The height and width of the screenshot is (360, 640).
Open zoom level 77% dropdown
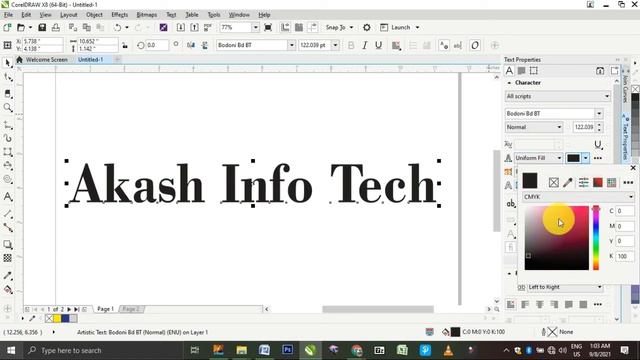pyautogui.click(x=256, y=27)
